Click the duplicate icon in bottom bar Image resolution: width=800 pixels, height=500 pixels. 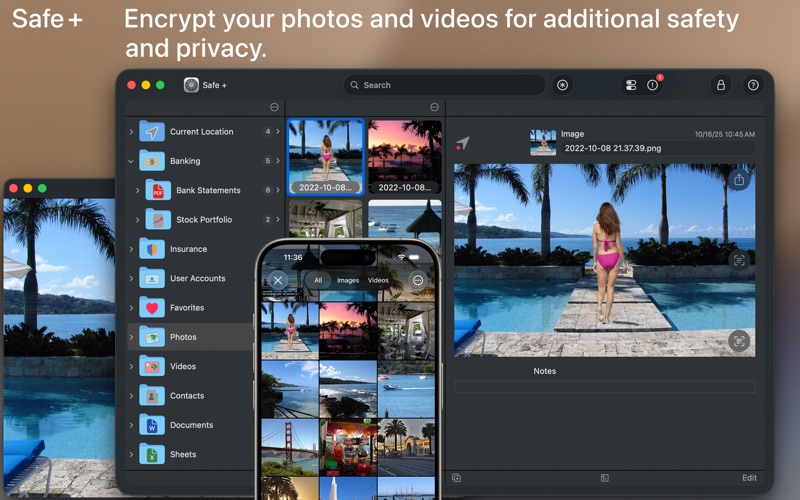[x=456, y=478]
